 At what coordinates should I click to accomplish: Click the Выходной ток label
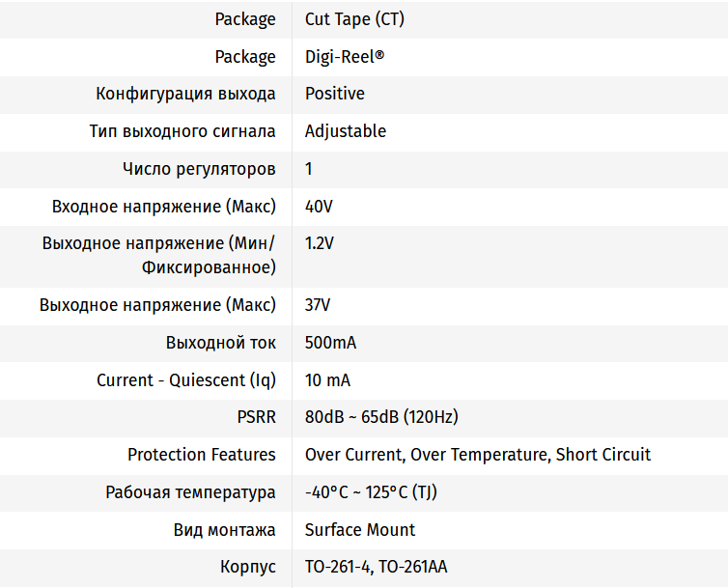pos(220,343)
